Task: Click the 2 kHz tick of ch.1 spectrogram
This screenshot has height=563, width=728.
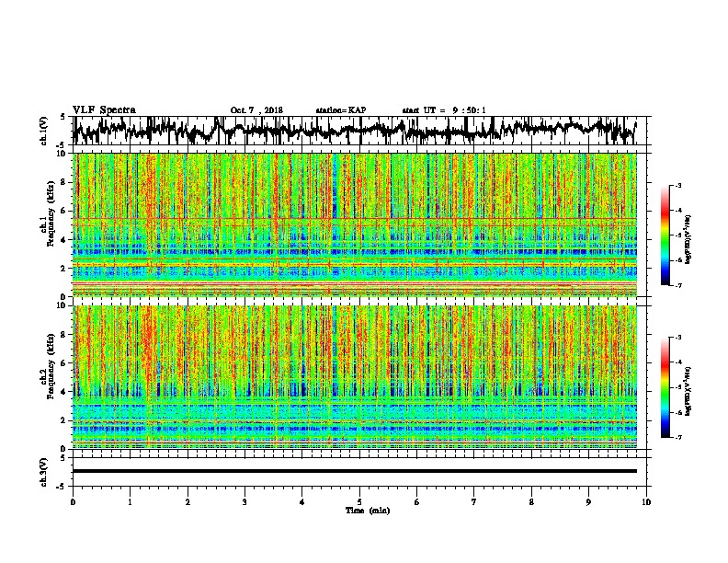Action: pos(64,268)
